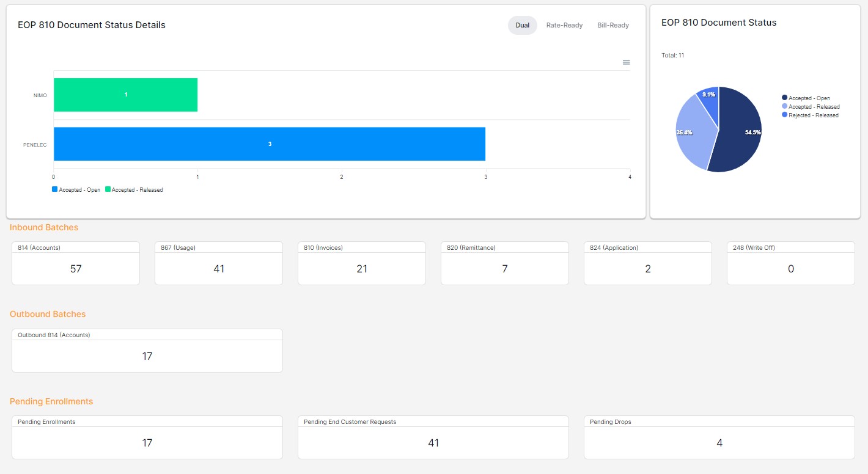The width and height of the screenshot is (868, 474).
Task: Open the Outbound 814 (Accounts) card
Action: [147, 351]
